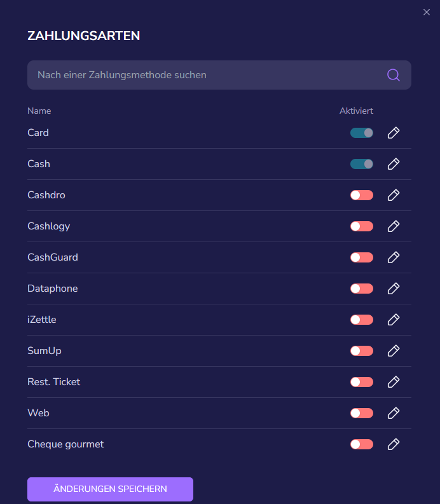Click the iZettle edit pencil icon
440x504 pixels.
[x=394, y=320]
